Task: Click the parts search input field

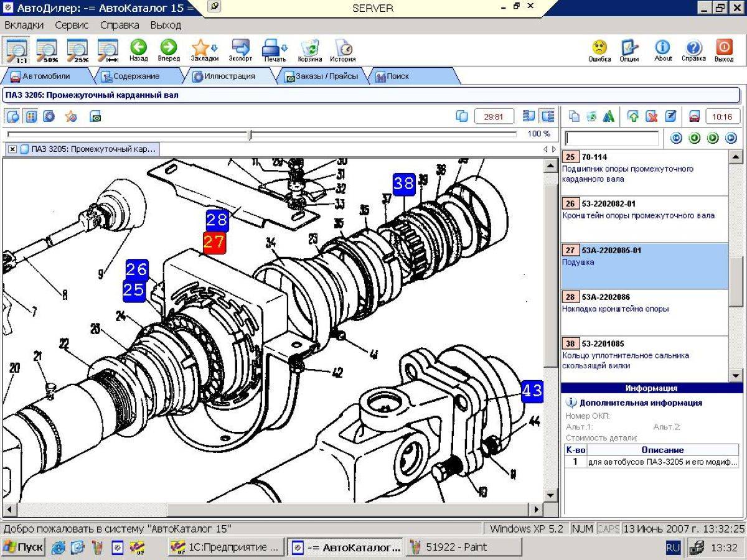Action: click(611, 138)
